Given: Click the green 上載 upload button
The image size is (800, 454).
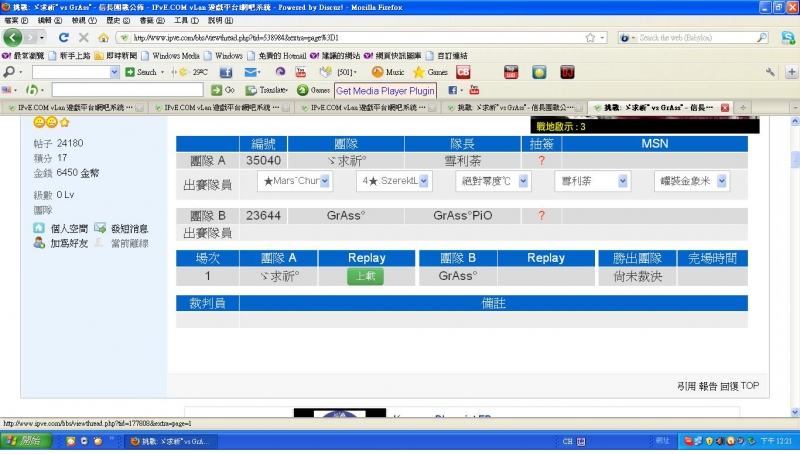Looking at the screenshot, I should click(365, 276).
